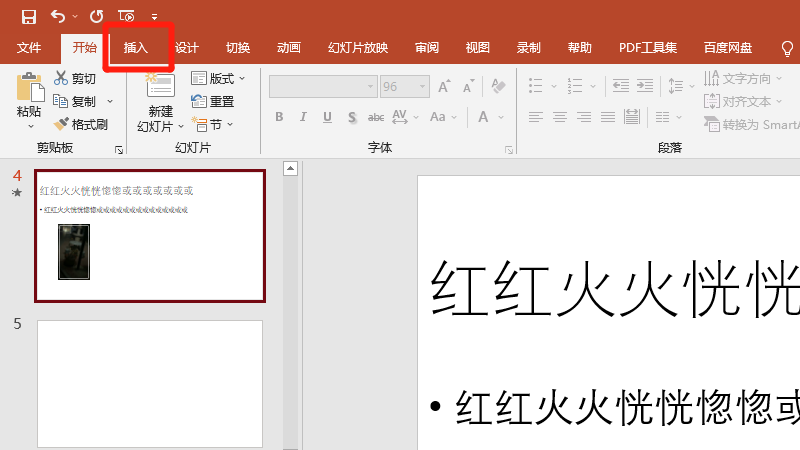The image size is (800, 450).
Task: Open the 插入 (Insert) ribbon tab
Action: point(136,48)
